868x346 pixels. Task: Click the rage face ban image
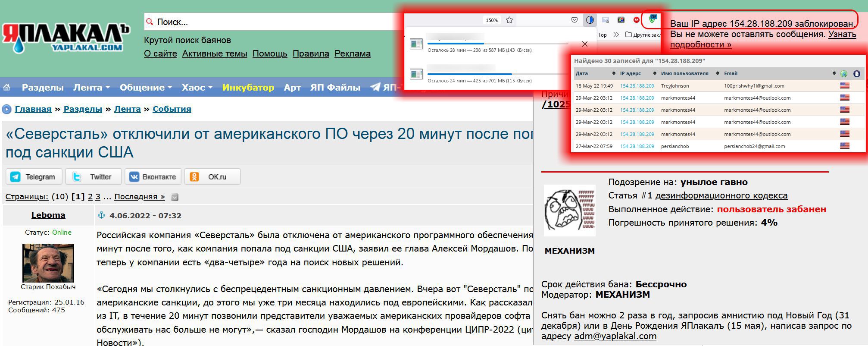pyautogui.click(x=570, y=211)
